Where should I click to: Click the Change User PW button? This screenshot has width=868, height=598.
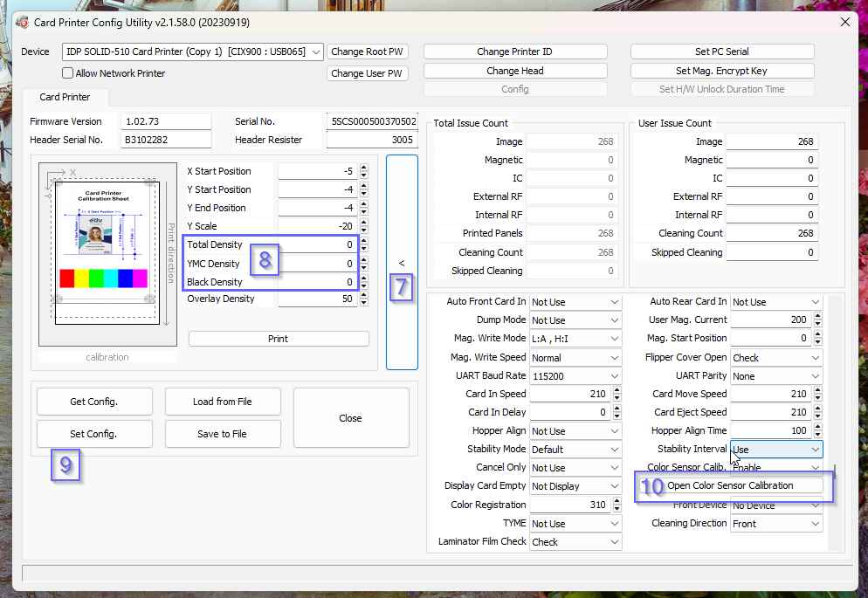point(367,73)
